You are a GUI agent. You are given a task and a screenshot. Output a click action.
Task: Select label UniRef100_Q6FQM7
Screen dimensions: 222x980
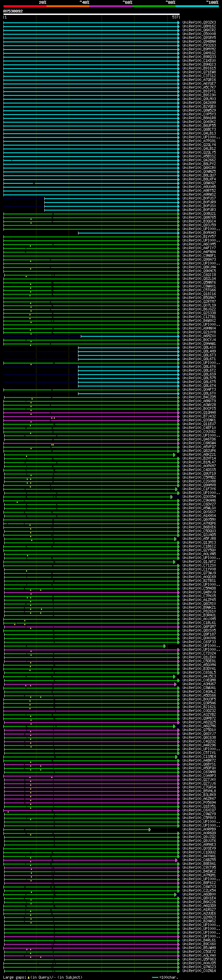coord(199,627)
